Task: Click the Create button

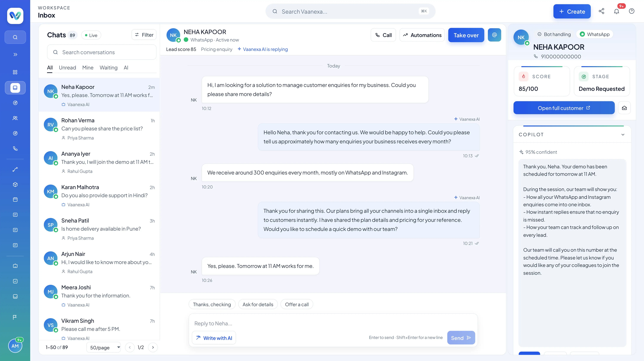Action: (572, 11)
